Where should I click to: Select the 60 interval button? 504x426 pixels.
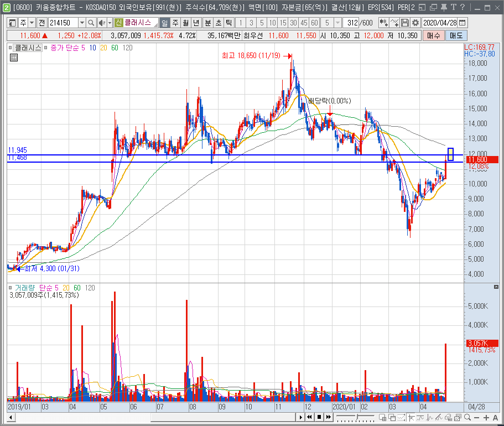pyautogui.click(x=314, y=23)
